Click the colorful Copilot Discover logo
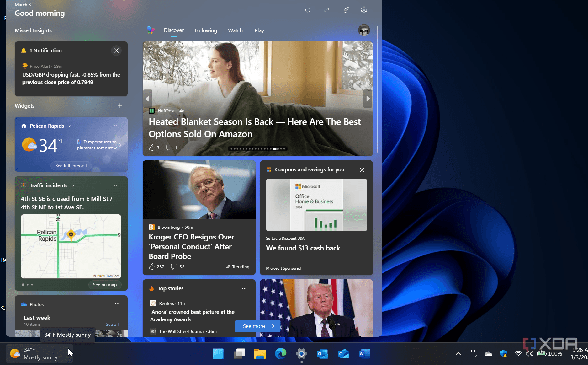Image resolution: width=588 pixels, height=365 pixels. [151, 30]
